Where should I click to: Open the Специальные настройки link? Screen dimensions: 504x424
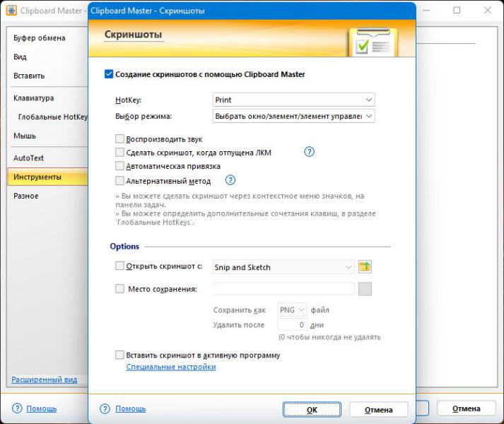click(171, 367)
